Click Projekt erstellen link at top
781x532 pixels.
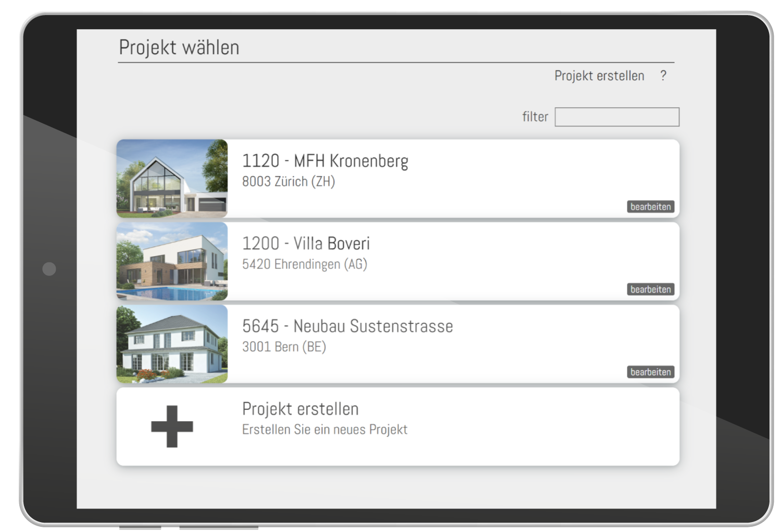(599, 76)
